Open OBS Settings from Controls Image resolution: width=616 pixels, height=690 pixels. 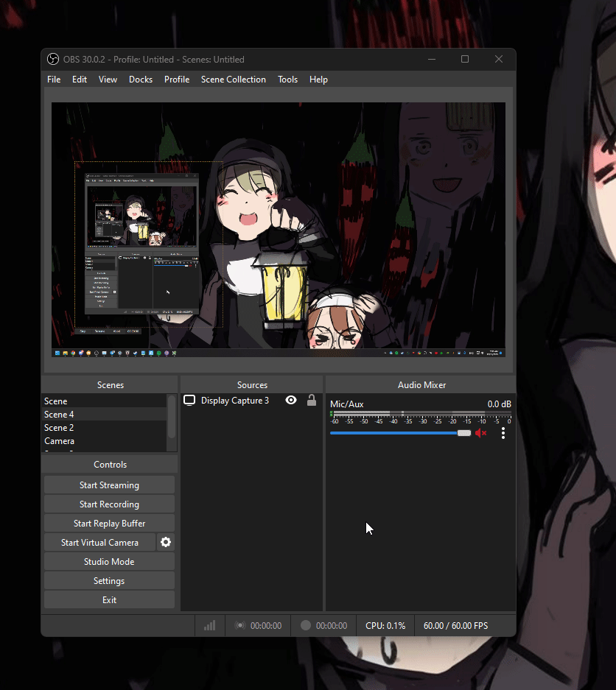109,580
